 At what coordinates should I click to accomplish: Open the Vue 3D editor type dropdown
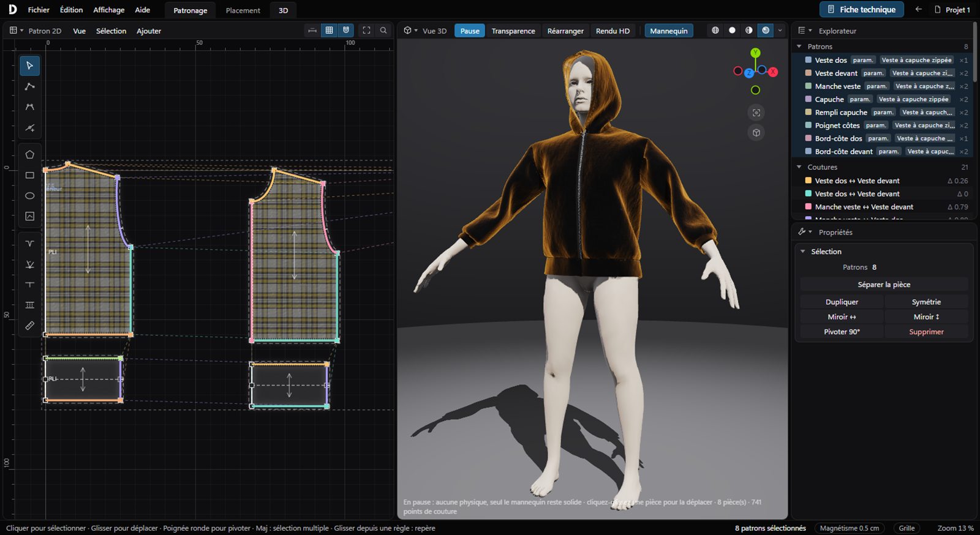(x=411, y=30)
